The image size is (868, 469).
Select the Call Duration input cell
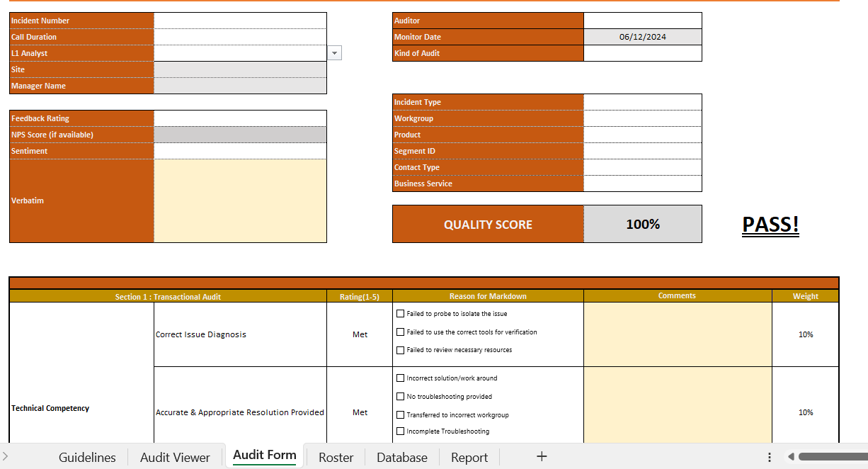[x=241, y=37]
